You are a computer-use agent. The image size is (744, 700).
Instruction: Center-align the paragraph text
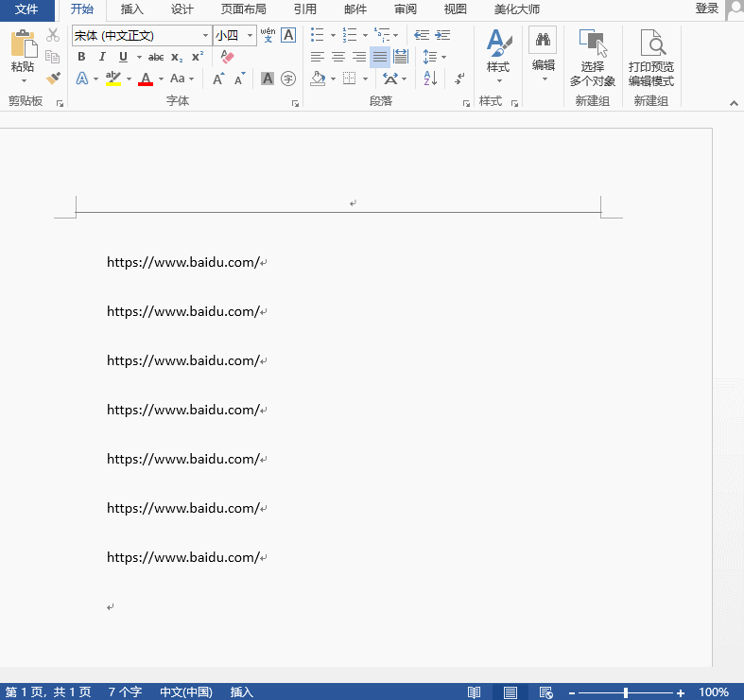[x=338, y=57]
